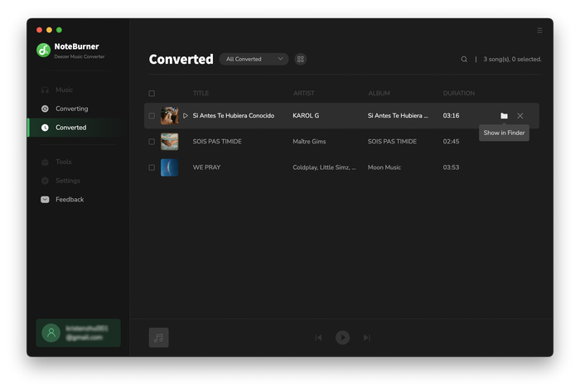Click artist Maître Gims
Image resolution: width=580 pixels, height=392 pixels.
[309, 142]
